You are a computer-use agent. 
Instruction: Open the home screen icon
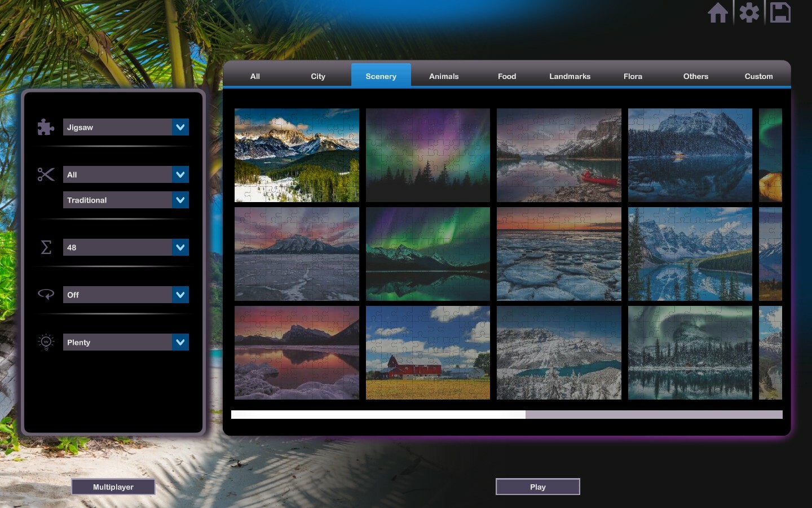point(718,12)
